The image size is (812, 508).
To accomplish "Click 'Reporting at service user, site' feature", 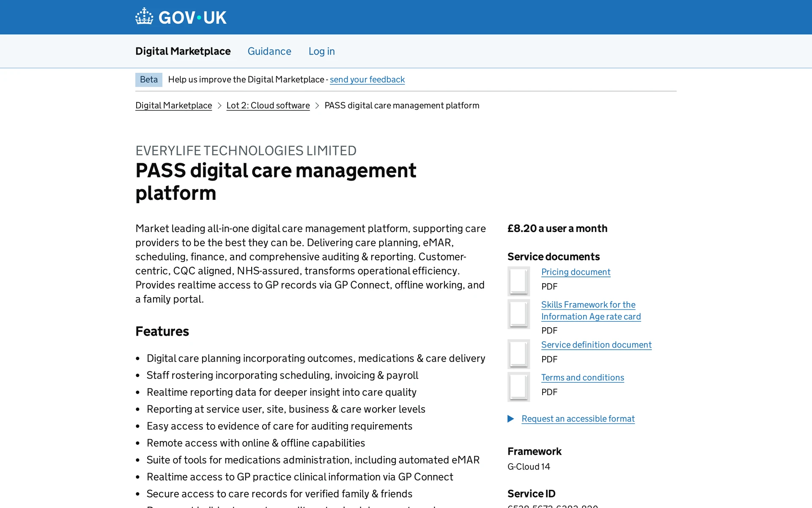I will pyautogui.click(x=286, y=409).
